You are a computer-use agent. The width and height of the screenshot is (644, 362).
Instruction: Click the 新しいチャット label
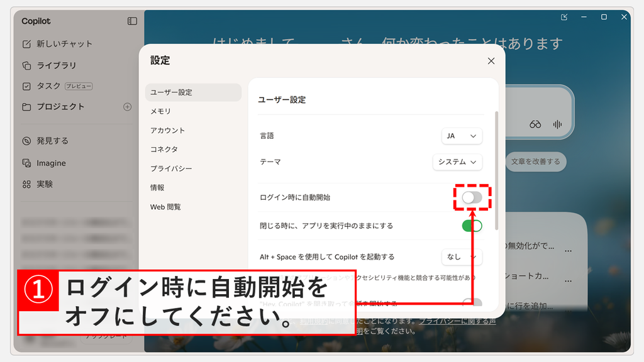coord(65,44)
